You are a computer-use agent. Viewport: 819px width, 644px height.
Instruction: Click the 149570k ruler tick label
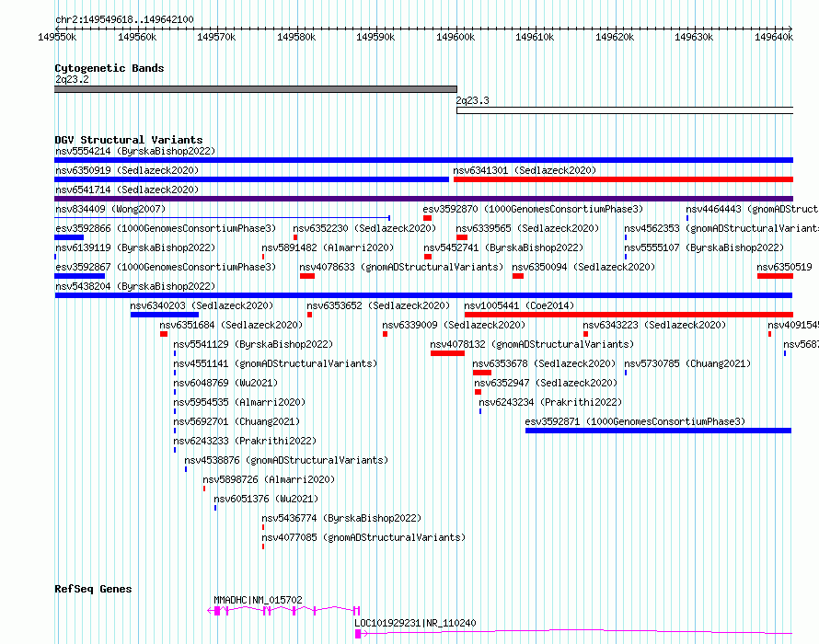216,37
